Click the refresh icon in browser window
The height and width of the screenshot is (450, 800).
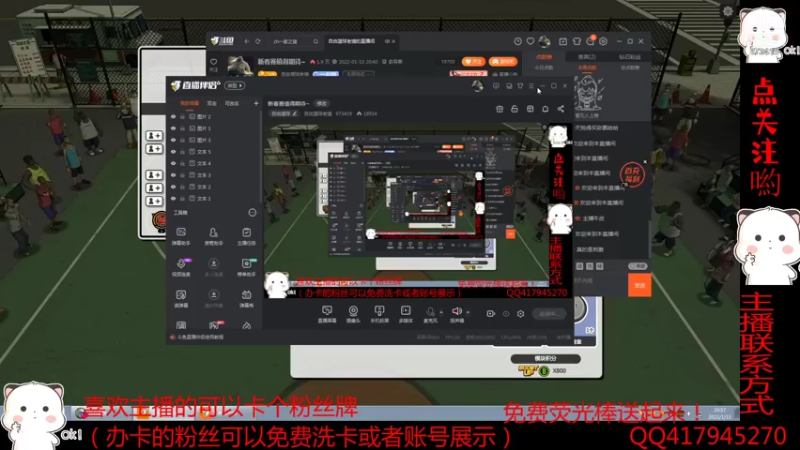point(258,41)
